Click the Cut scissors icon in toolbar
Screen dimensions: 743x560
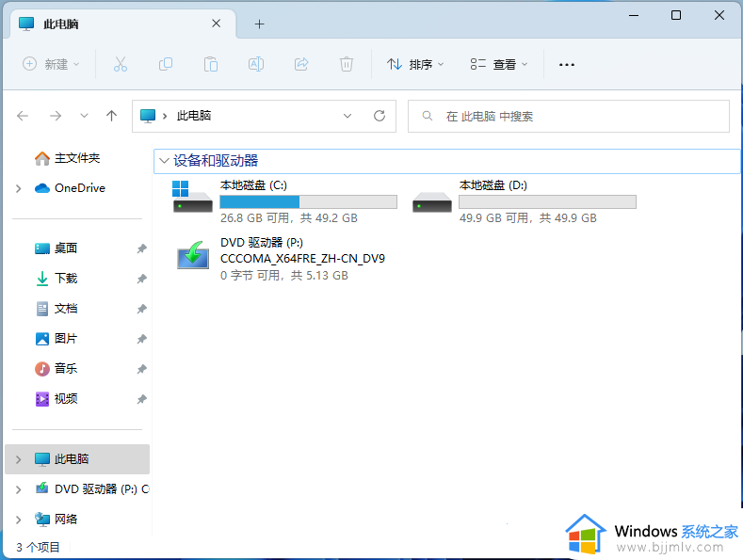click(x=121, y=64)
